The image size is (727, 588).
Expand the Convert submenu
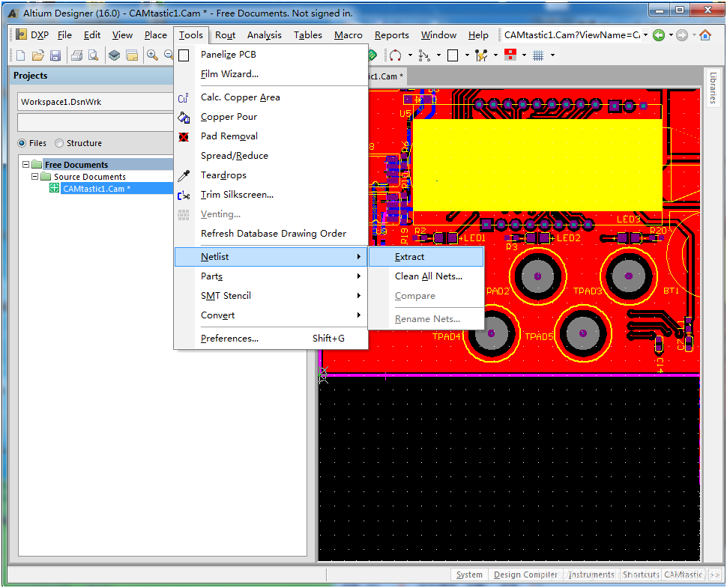point(359,315)
